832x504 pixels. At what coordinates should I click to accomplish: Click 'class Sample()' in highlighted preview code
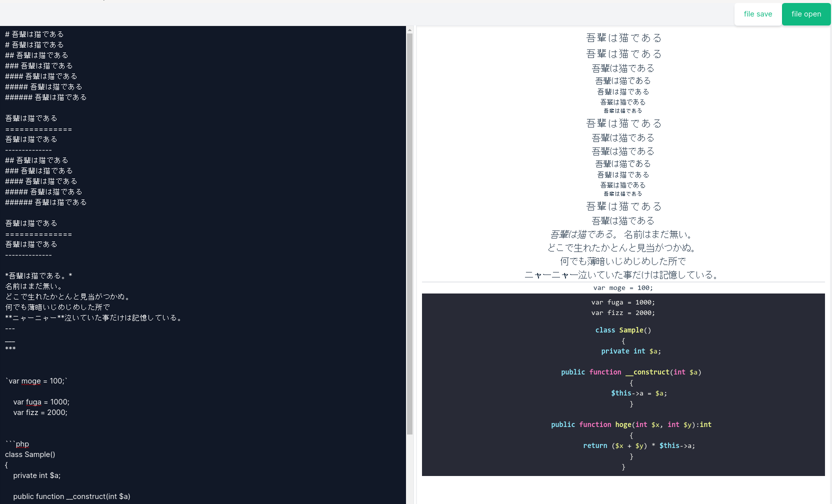click(623, 330)
